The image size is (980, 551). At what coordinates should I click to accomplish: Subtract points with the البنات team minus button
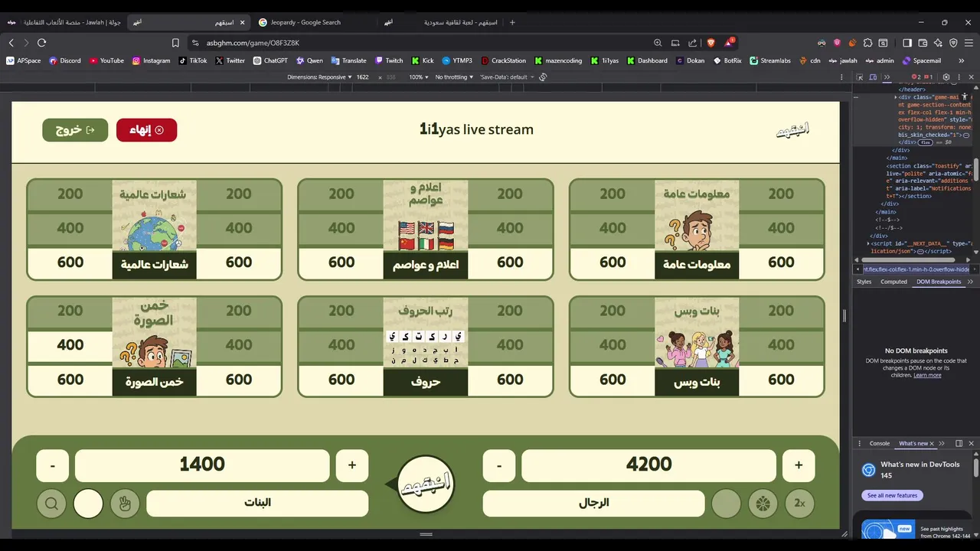(x=53, y=465)
